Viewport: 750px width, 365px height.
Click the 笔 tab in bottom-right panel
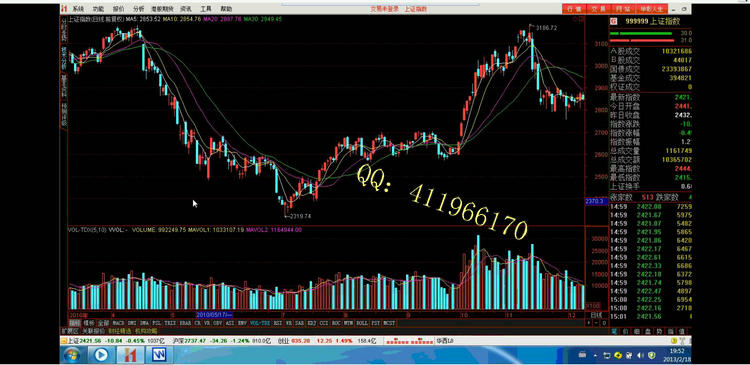tap(615, 331)
